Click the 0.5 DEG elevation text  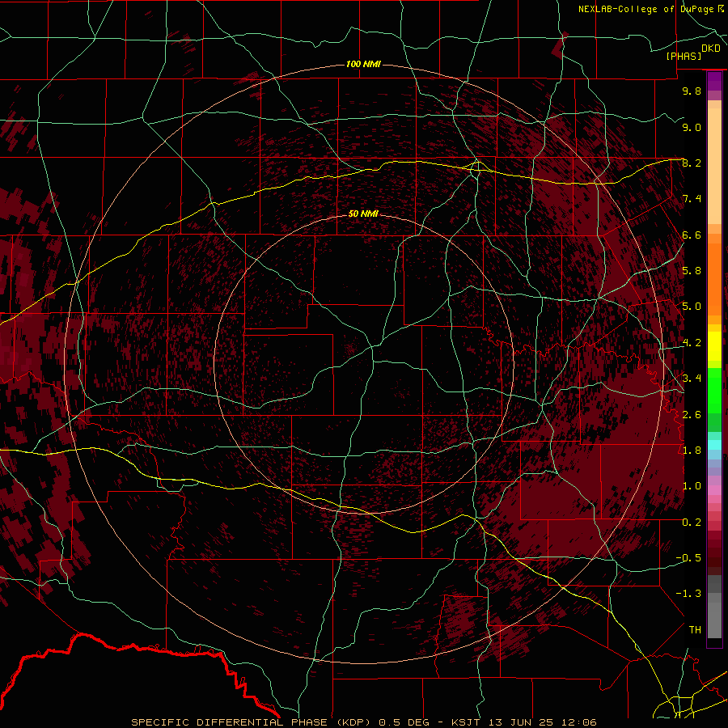tap(404, 722)
